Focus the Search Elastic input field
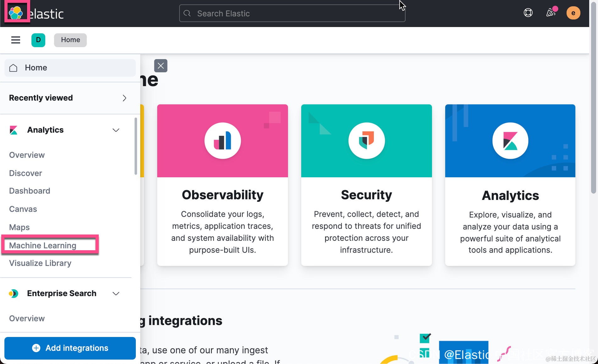Screen dimensions: 598x364 [x=292, y=13]
